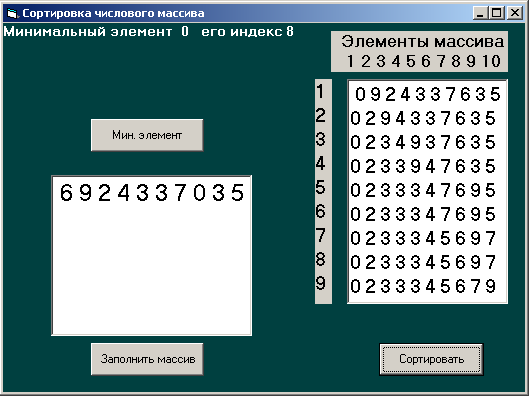Click the 'Мин. элемент' button
Viewport: 529px width, 396px height.
(x=147, y=135)
